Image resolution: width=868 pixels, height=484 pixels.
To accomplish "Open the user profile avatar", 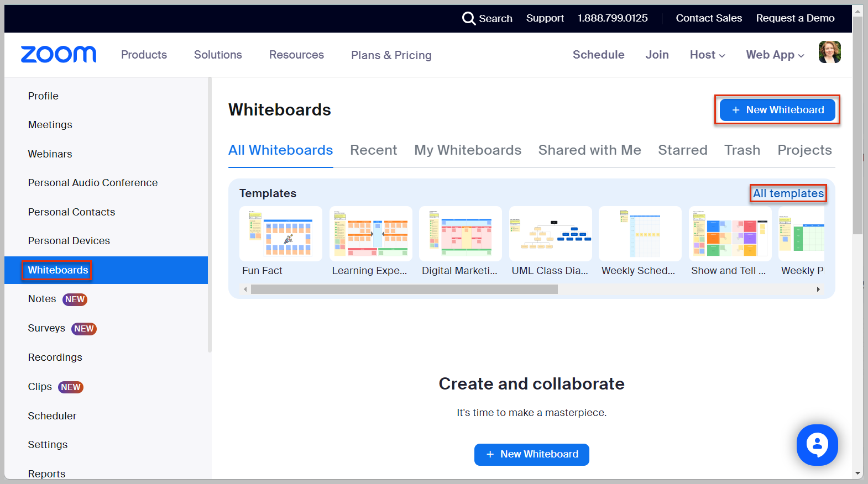I will click(829, 52).
